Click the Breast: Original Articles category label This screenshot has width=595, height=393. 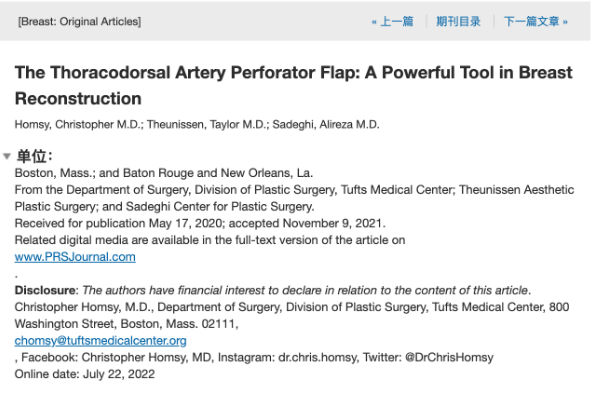tap(79, 22)
